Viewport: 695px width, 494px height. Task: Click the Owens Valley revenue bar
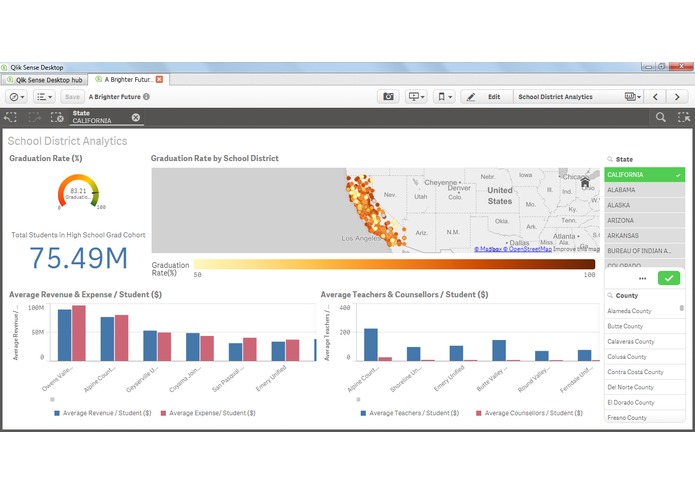(x=65, y=335)
